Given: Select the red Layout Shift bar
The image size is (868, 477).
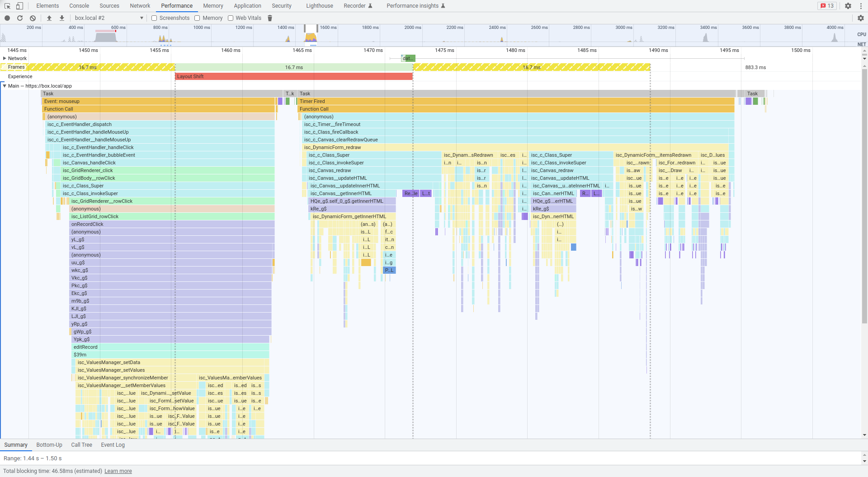Looking at the screenshot, I should [x=293, y=76].
